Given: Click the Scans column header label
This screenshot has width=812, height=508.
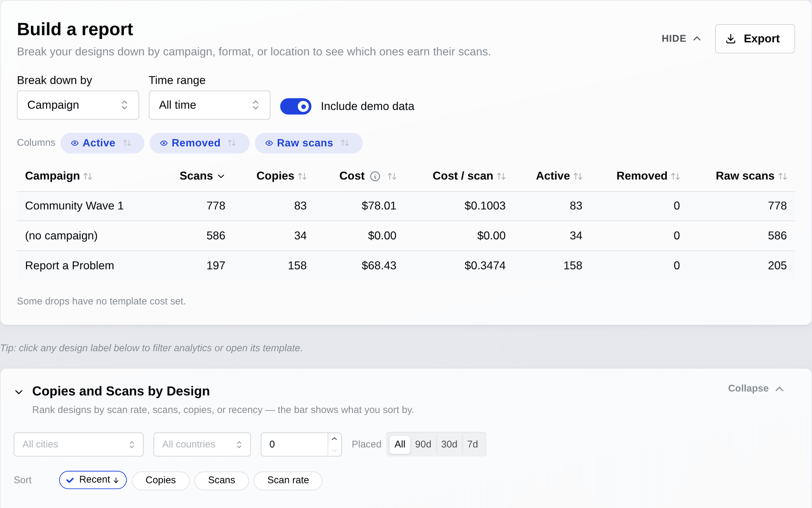Looking at the screenshot, I should [x=196, y=176].
